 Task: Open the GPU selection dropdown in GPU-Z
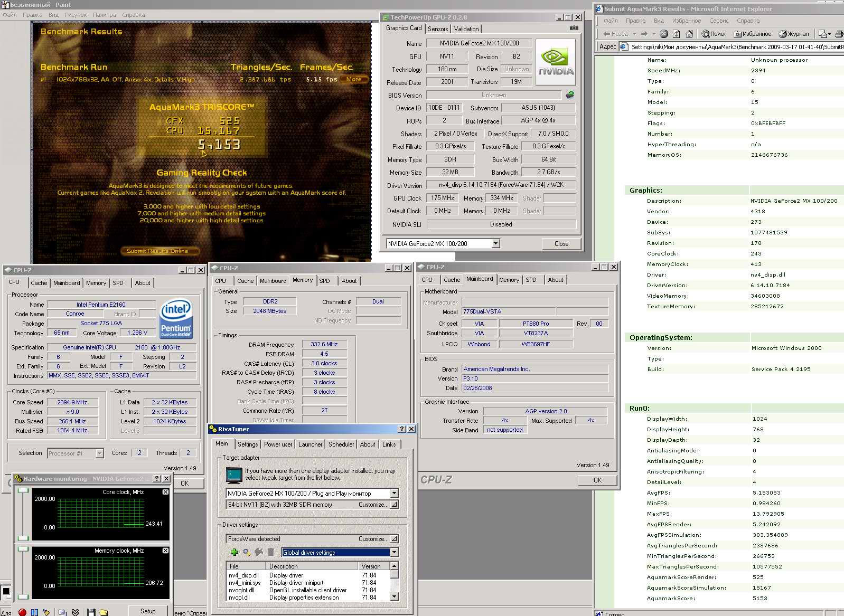click(x=495, y=243)
